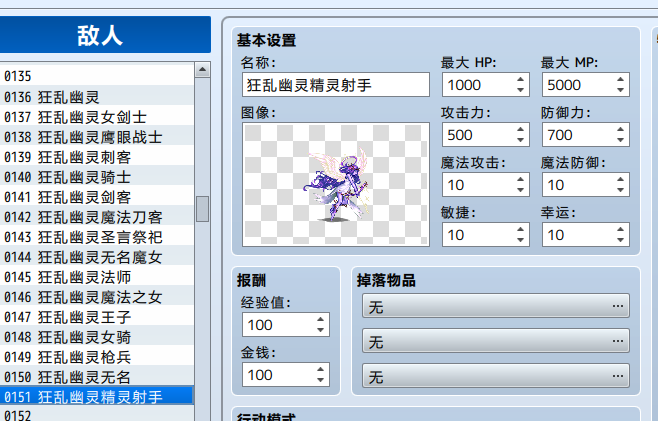Open the first 掉落物品 drop slot
The image size is (658, 421).
(x=496, y=306)
